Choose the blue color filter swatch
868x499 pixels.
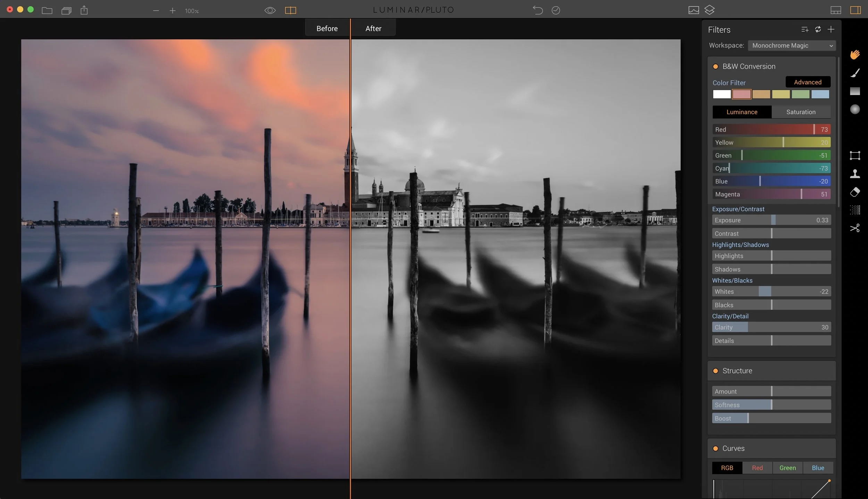coord(820,94)
